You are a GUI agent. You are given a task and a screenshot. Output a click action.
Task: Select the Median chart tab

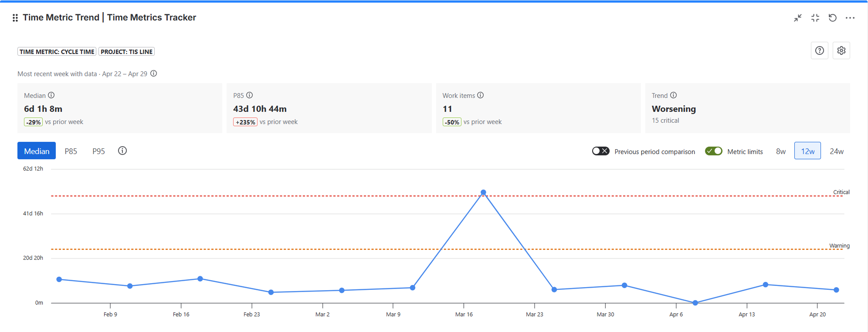tap(37, 151)
